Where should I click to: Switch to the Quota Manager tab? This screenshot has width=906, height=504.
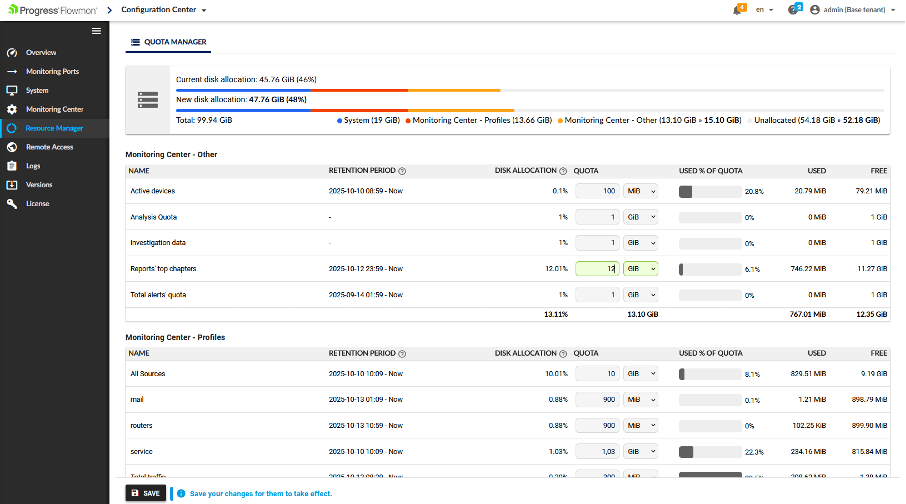pyautogui.click(x=168, y=43)
